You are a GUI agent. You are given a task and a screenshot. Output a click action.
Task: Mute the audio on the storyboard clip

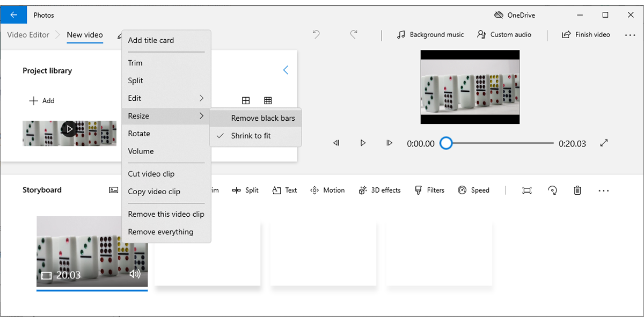tap(135, 274)
